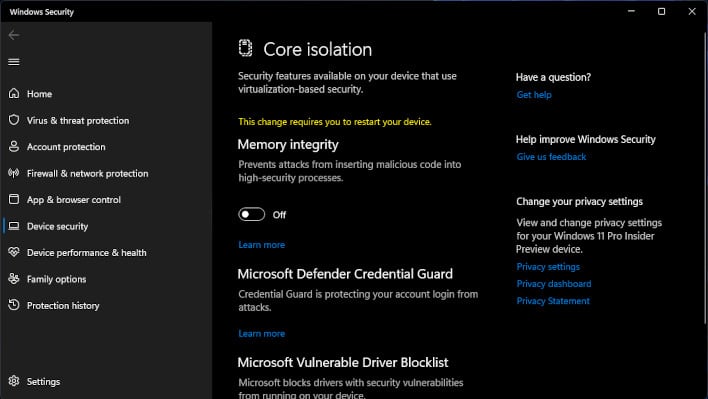Image resolution: width=708 pixels, height=399 pixels.
Task: Click the Memory integrity heading
Action: coord(288,144)
